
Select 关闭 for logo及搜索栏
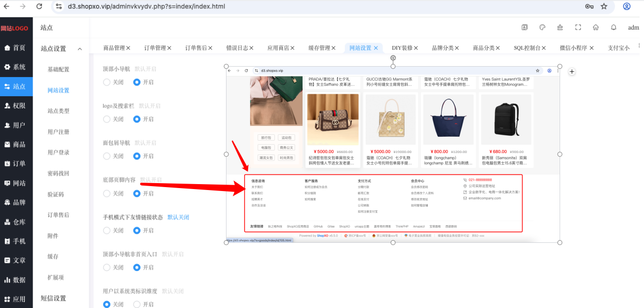[x=114, y=119]
